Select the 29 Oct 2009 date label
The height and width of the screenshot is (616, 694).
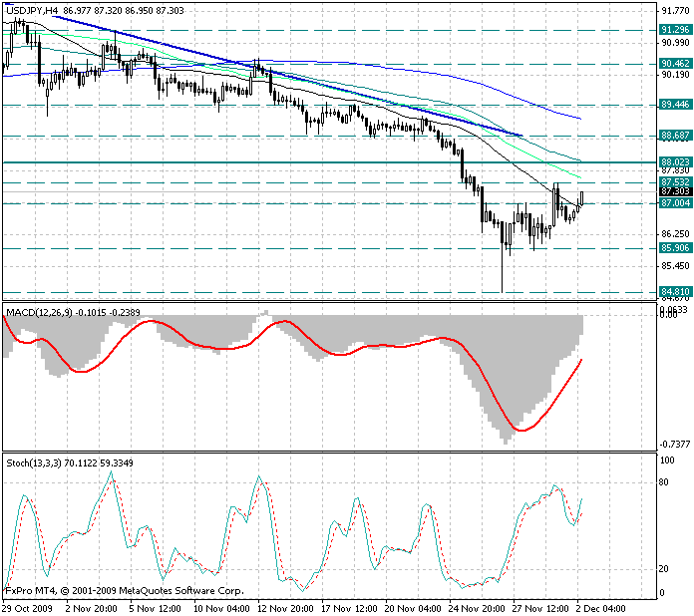click(x=27, y=607)
